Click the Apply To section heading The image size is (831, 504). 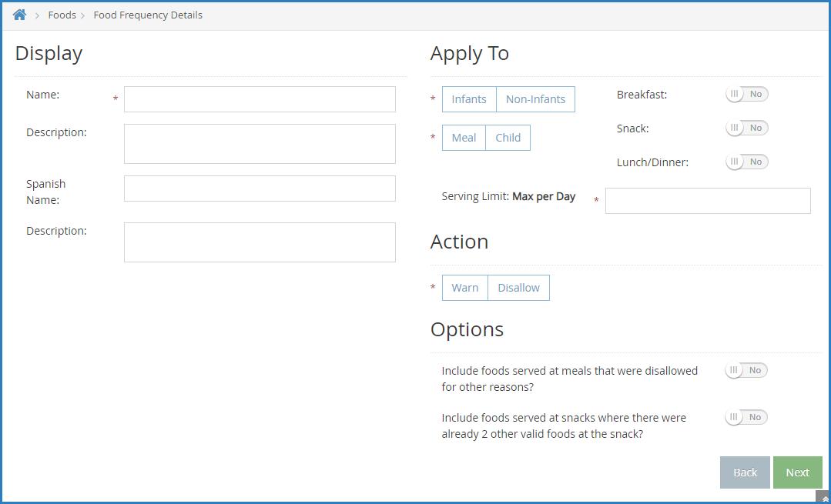(470, 53)
